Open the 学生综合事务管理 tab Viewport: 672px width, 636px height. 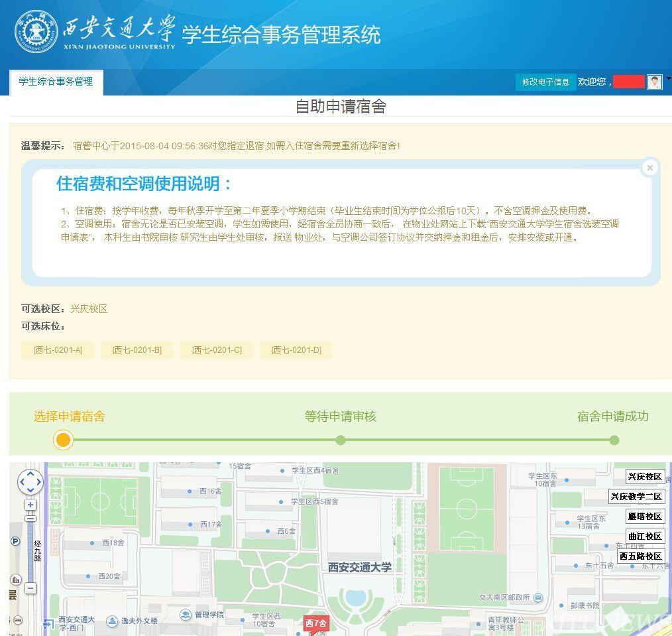[56, 82]
